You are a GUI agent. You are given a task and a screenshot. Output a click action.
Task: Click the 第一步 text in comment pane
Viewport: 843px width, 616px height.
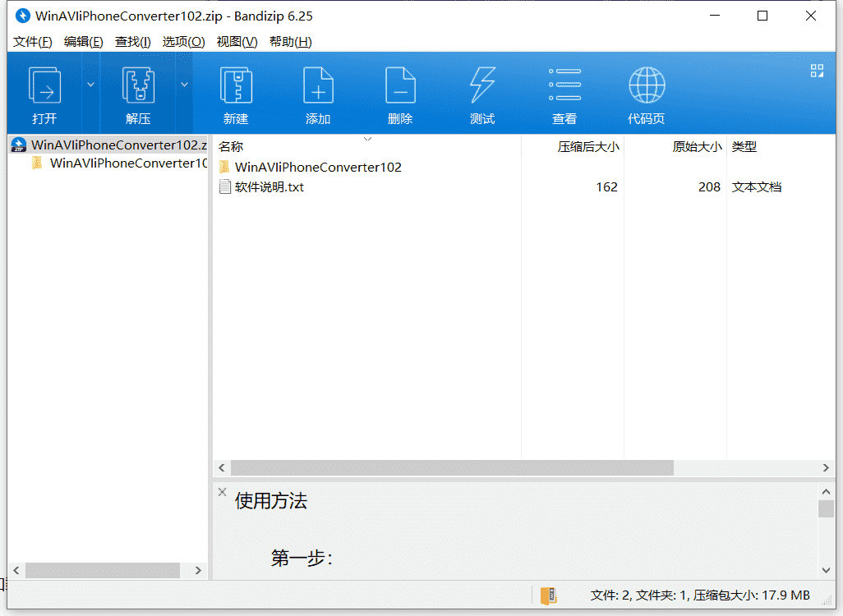coord(302,558)
